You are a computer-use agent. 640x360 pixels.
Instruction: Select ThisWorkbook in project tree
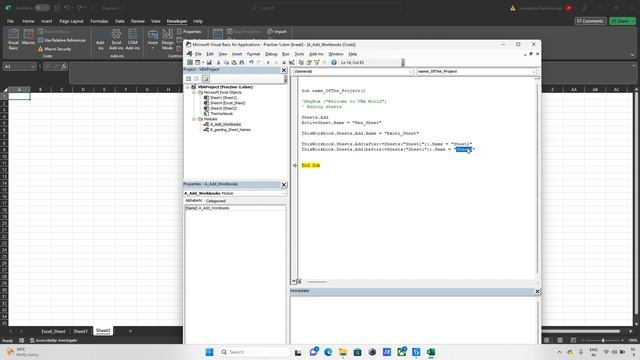[x=222, y=114]
